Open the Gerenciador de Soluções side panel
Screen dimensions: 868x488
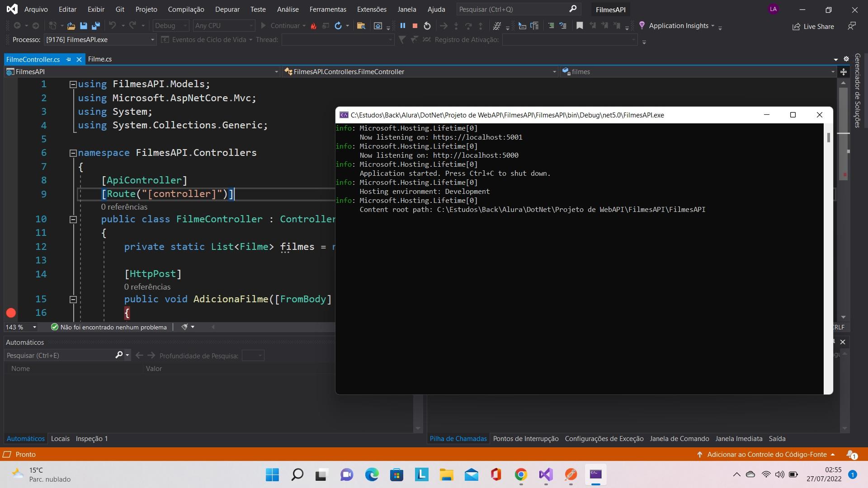[x=857, y=90]
